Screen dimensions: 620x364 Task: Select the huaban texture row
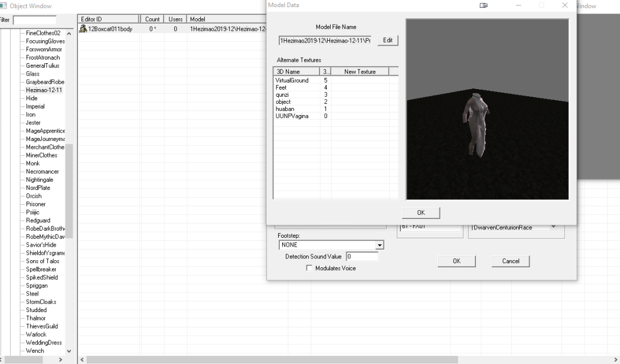point(336,109)
